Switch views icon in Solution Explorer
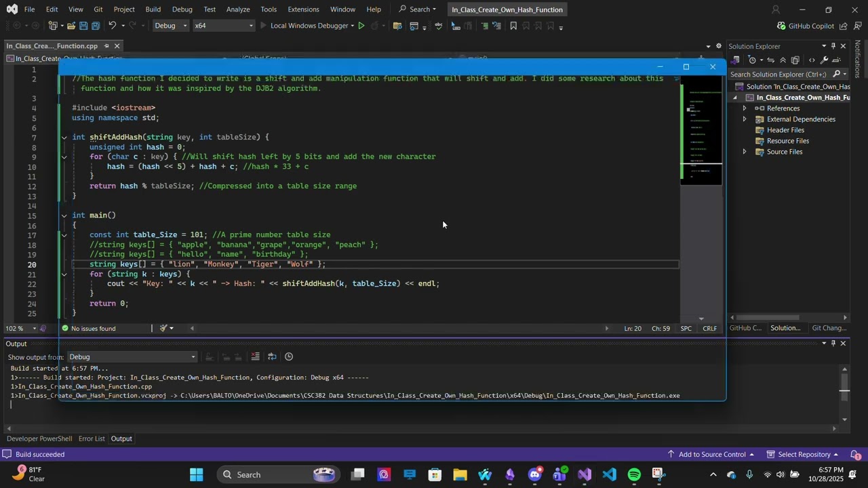The height and width of the screenshot is (488, 868). pyautogui.click(x=734, y=60)
